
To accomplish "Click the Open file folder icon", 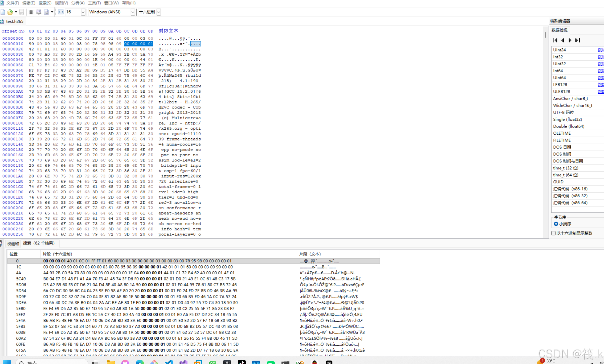I will (x=10, y=12).
